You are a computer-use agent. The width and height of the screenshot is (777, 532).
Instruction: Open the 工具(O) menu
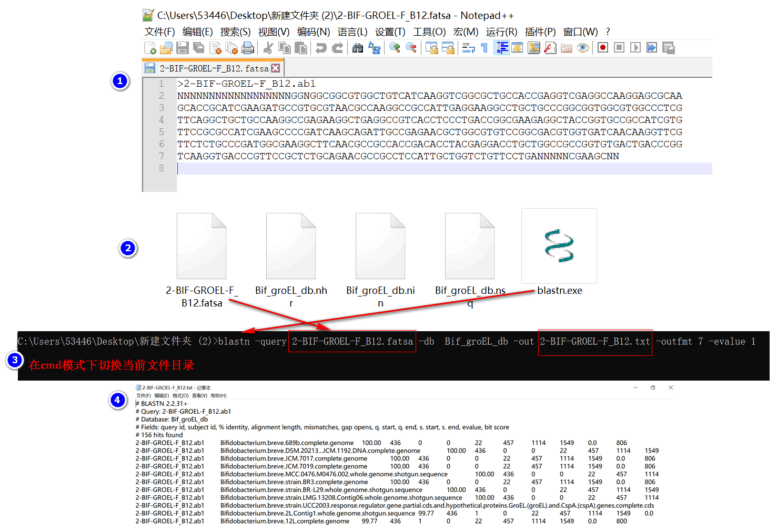429,32
